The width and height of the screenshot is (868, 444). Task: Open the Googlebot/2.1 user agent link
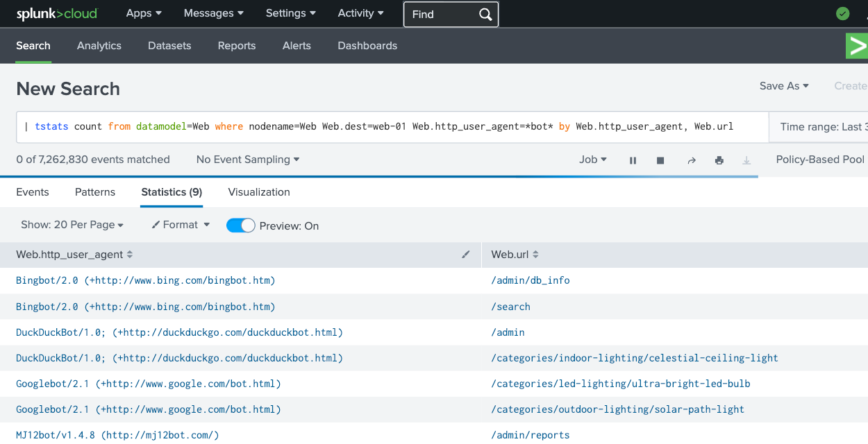[x=148, y=383]
